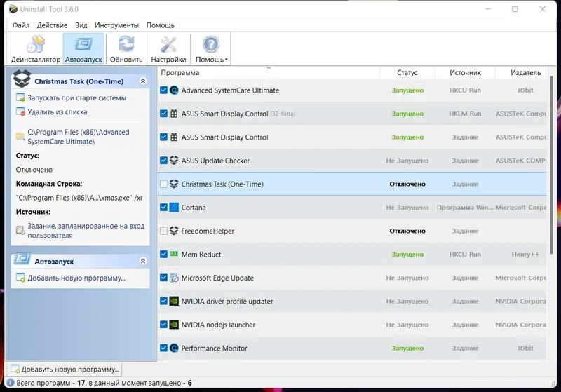Image resolution: width=561 pixels, height=392 pixels.
Task: Select the Performance Monitor row text
Action: pos(214,348)
